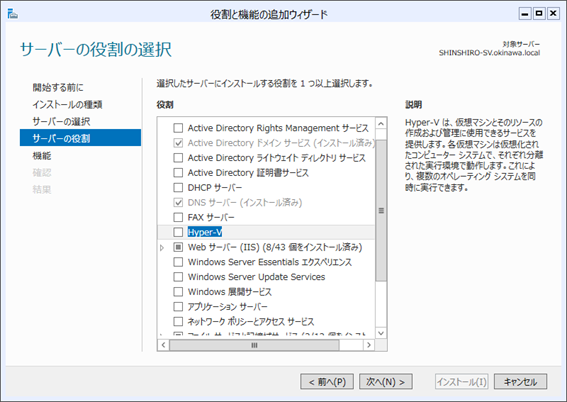Expand the Web サーバー (IIS) role tree

[162, 248]
